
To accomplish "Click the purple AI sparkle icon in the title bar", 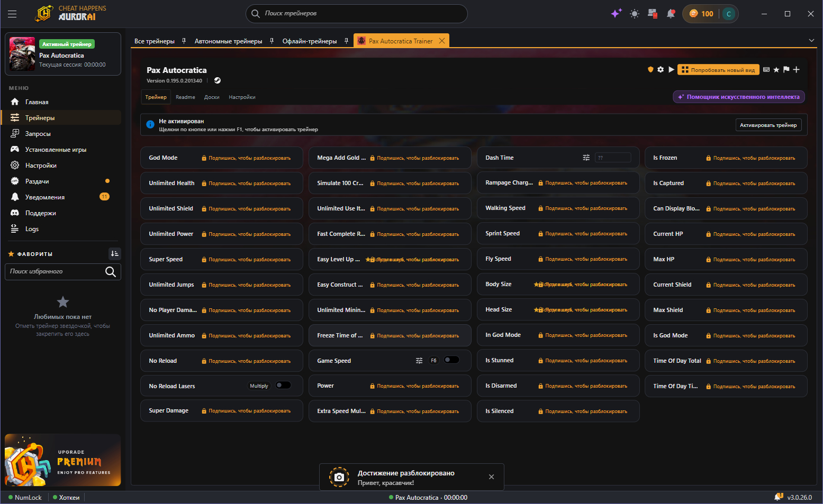I will coord(616,14).
